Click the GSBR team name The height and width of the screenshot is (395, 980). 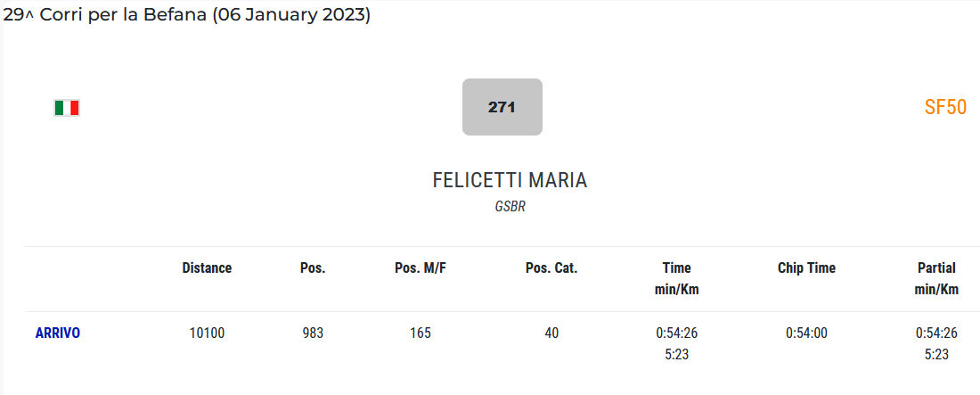click(x=510, y=206)
